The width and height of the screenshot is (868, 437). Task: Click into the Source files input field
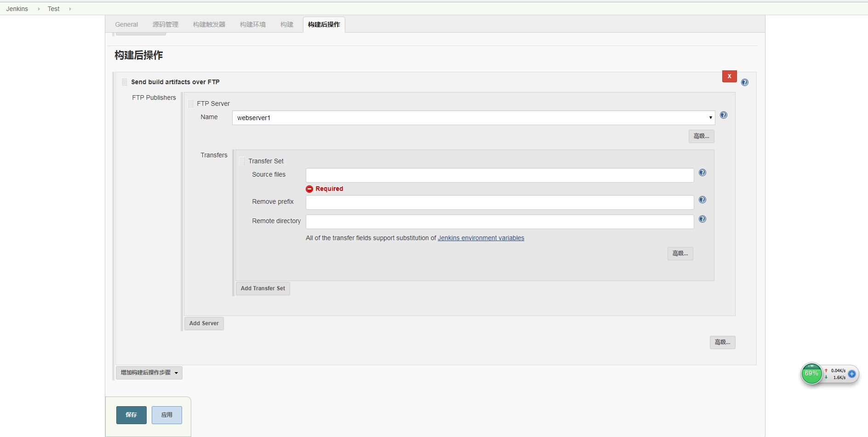499,175
